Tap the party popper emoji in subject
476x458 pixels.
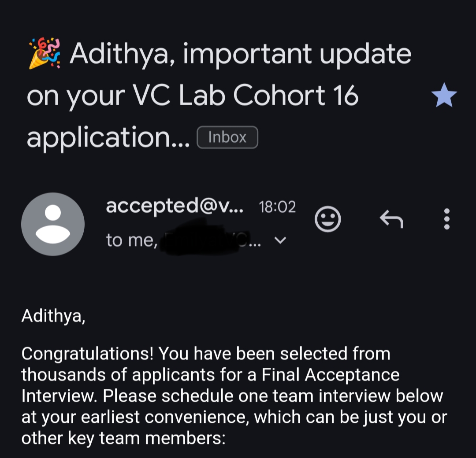click(44, 54)
